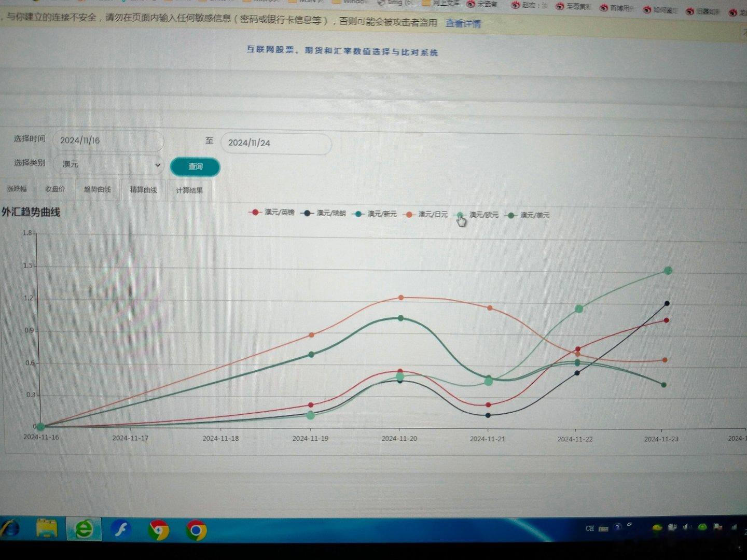The image size is (747, 560).
Task: Click the 2024-11-17 axis label
Action: click(x=130, y=438)
